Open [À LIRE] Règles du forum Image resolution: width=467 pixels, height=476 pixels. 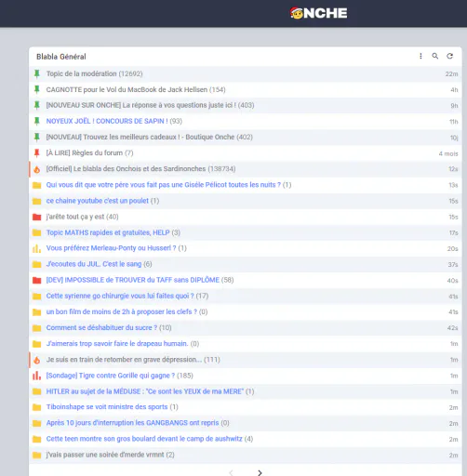coord(85,152)
